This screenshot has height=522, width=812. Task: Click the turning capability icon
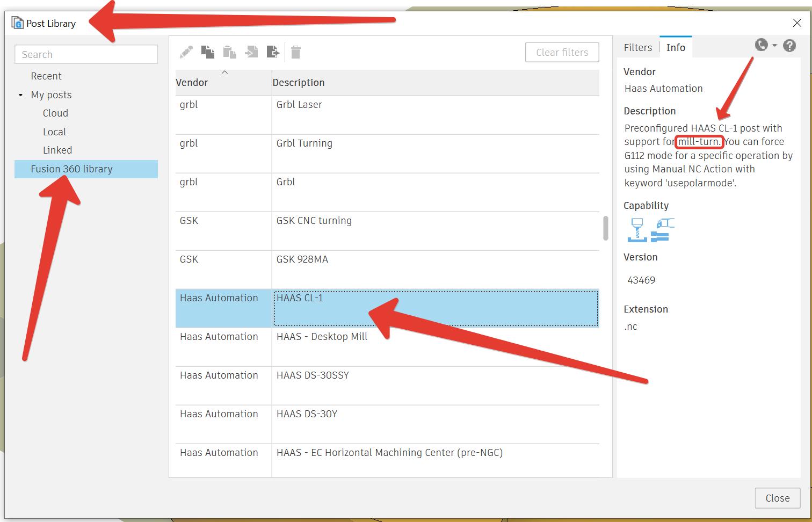[662, 229]
